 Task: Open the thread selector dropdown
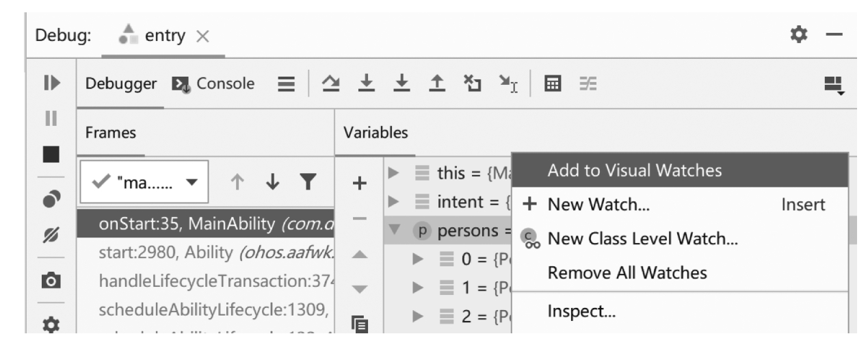(144, 183)
